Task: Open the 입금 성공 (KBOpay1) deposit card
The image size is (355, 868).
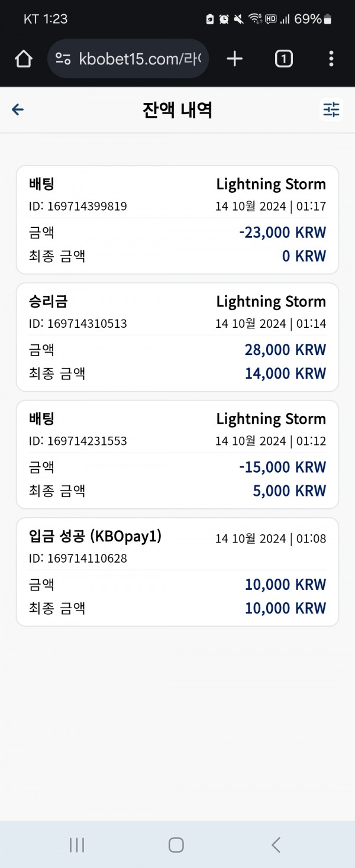Action: (177, 572)
